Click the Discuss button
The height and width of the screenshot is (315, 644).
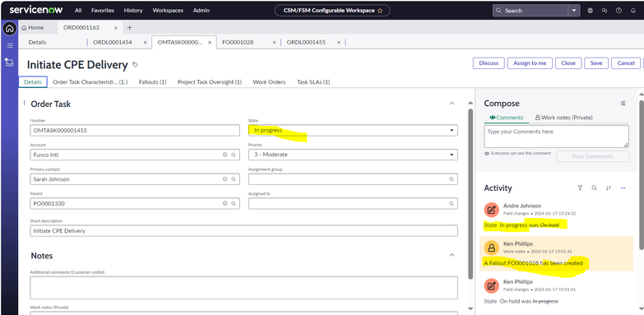(489, 63)
